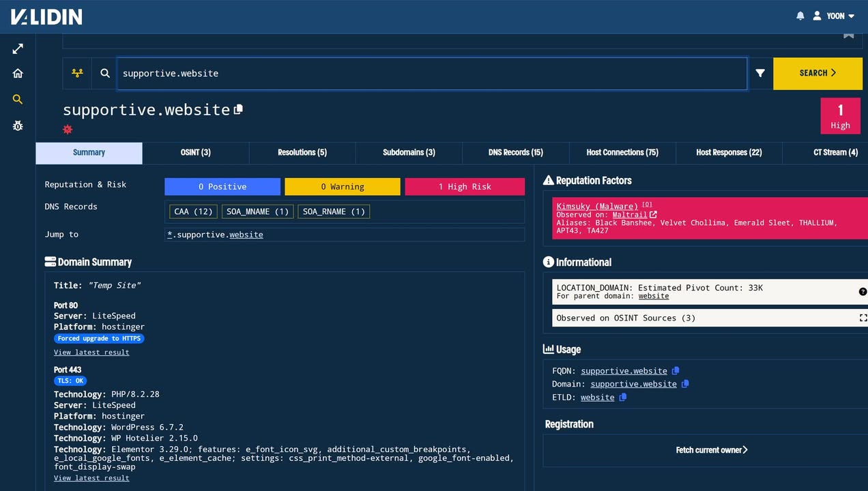868x491 pixels.
Task: Expand the Observed on OSINT Sources panel
Action: click(863, 318)
